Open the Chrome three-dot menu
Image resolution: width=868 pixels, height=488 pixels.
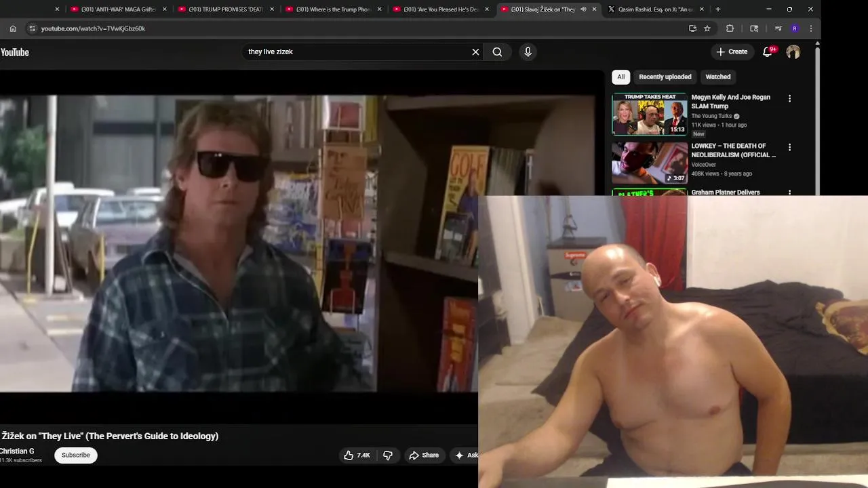click(811, 28)
